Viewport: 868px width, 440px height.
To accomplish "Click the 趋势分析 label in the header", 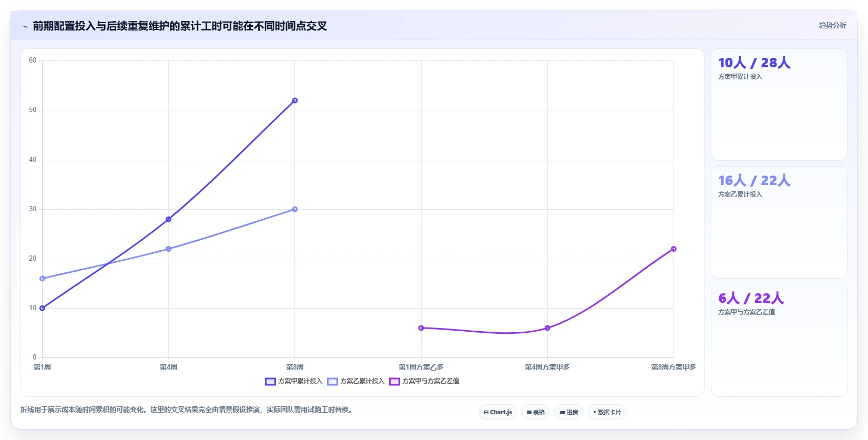I will coord(832,25).
